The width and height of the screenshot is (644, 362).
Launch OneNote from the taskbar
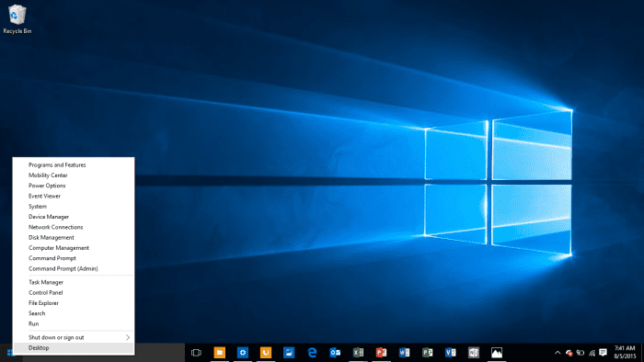point(474,353)
